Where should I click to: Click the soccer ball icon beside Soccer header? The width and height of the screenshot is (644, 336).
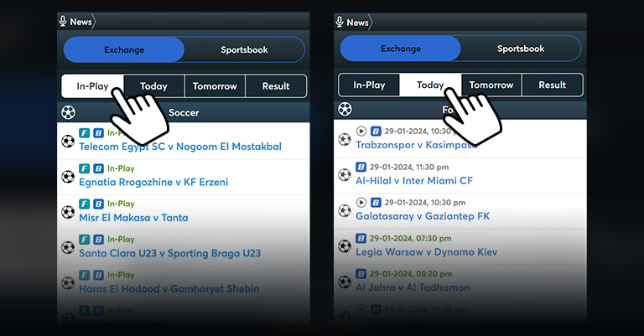68,112
